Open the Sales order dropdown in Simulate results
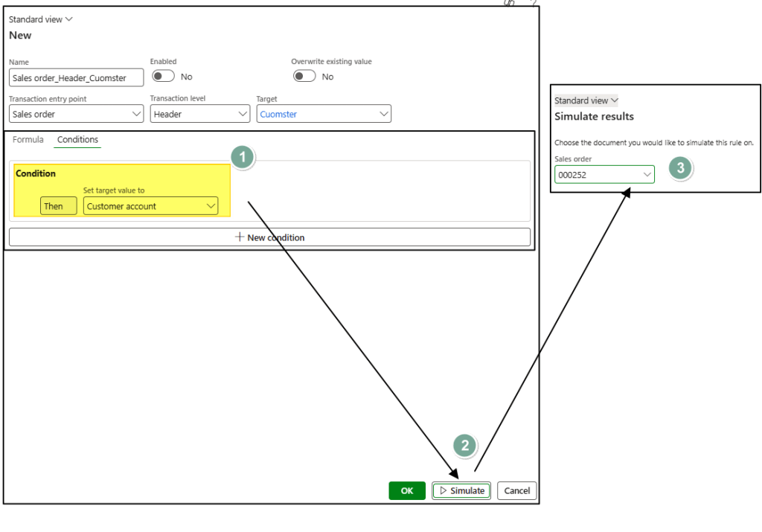The image size is (762, 532). 604,174
